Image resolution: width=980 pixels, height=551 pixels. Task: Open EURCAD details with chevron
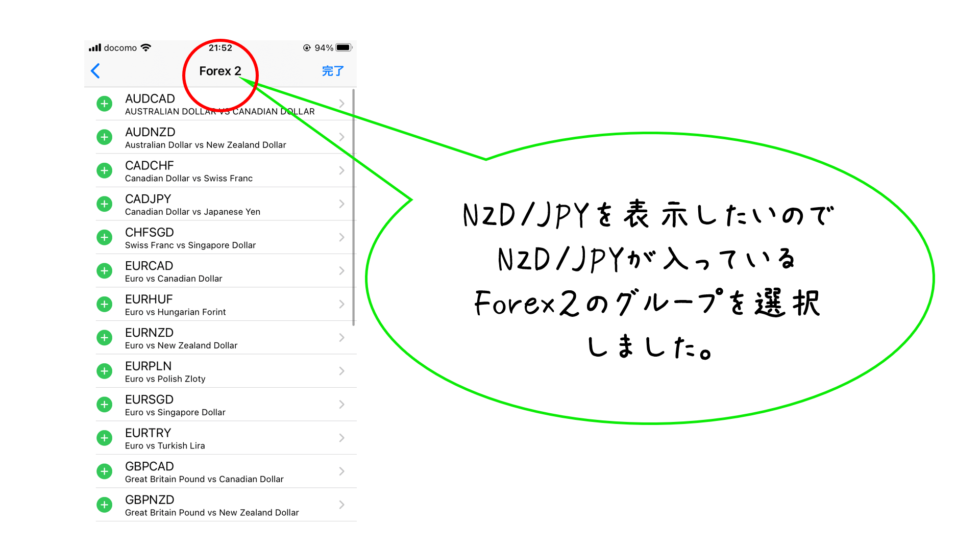coord(342,271)
